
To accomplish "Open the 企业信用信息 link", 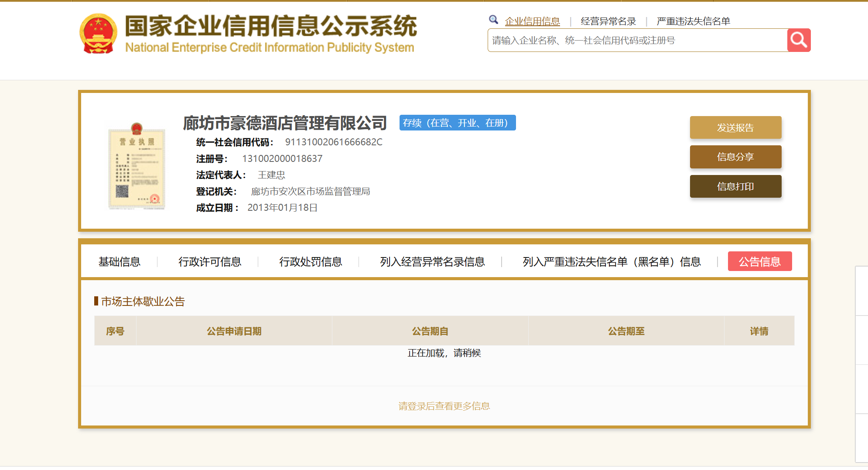I will pos(532,21).
